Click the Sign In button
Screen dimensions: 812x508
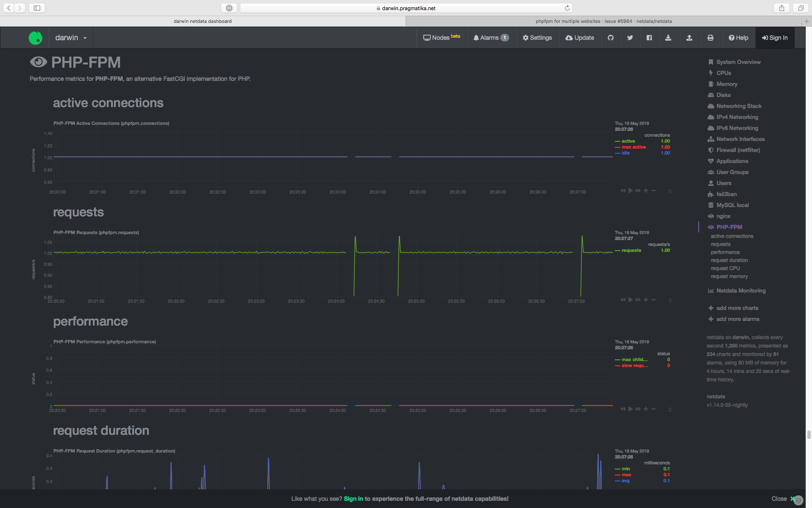coord(775,38)
